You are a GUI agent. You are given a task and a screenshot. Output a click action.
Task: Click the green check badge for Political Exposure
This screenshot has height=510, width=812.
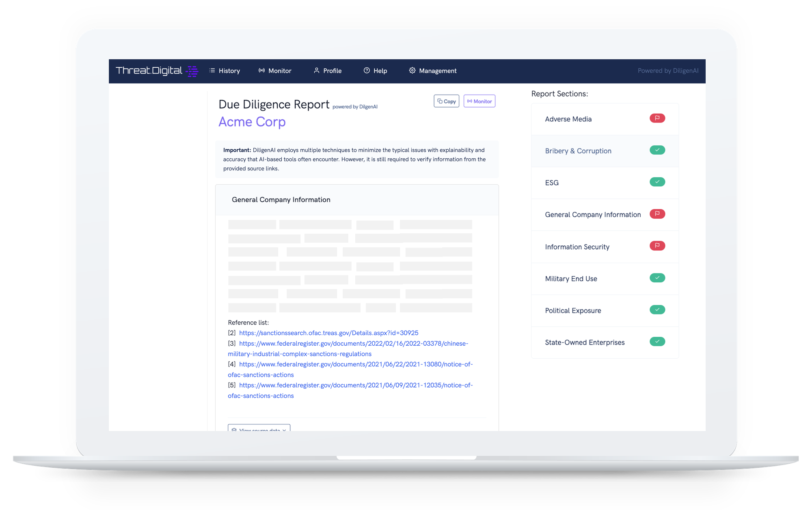657,310
